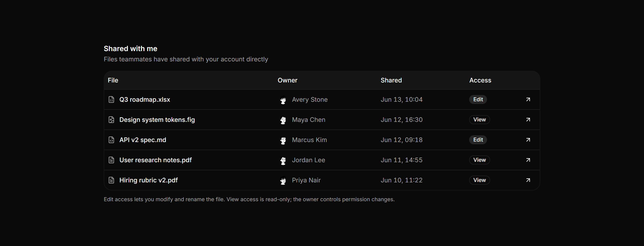Click the Owner column header
This screenshot has height=246, width=644.
[x=288, y=80]
